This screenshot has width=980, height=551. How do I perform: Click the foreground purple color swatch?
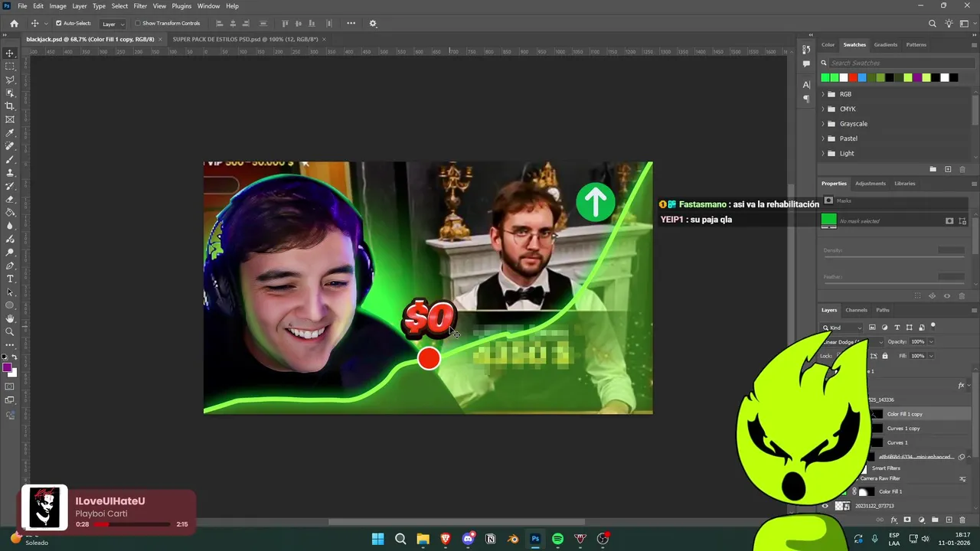click(8, 368)
